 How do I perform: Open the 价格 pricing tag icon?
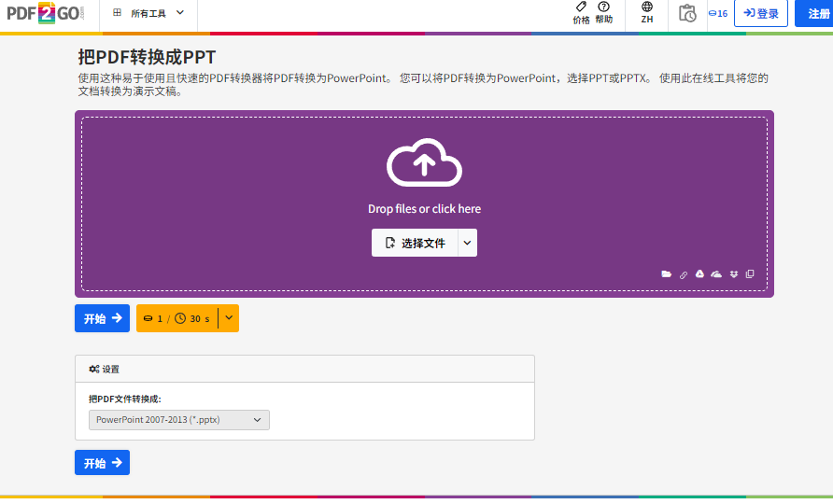[x=581, y=12]
